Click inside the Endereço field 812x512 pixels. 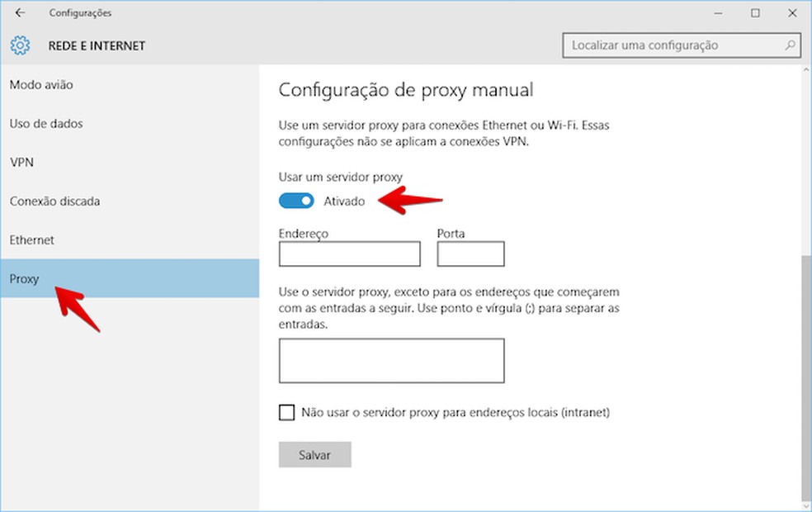tap(349, 254)
